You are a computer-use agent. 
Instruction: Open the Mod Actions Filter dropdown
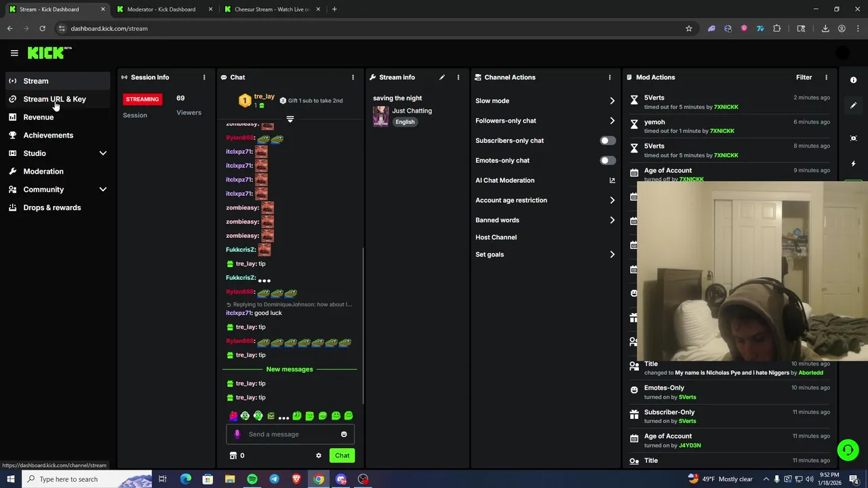click(804, 77)
